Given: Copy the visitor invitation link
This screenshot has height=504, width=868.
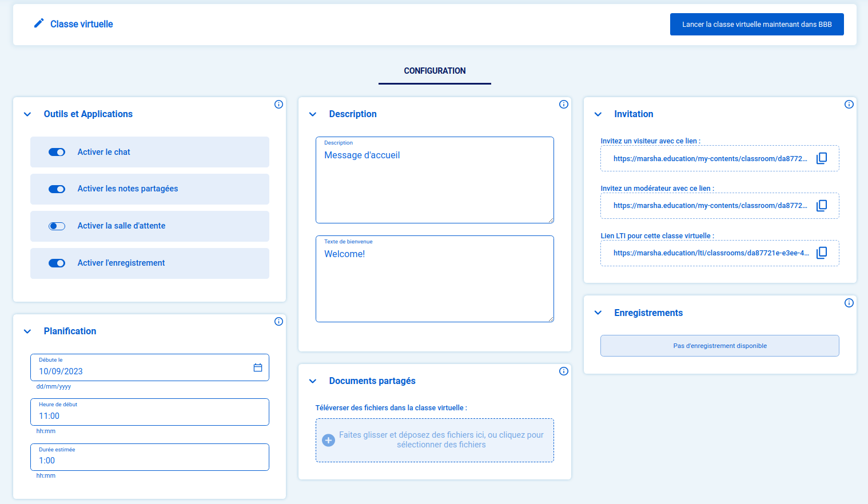Looking at the screenshot, I should tap(821, 158).
